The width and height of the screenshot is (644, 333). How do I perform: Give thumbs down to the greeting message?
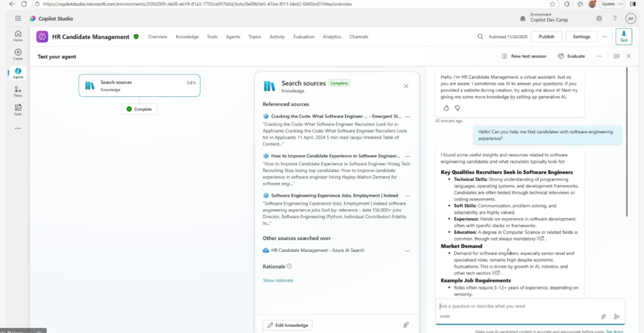tap(457, 108)
